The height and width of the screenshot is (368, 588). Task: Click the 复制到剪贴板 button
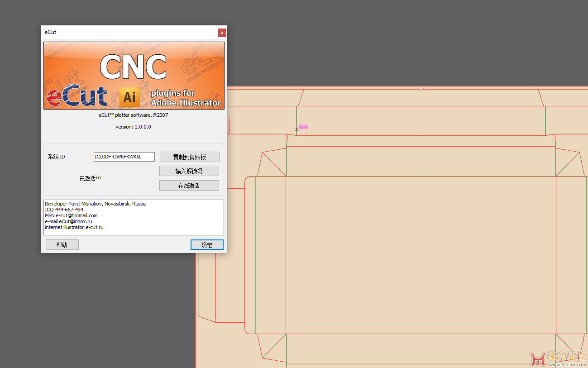coord(189,157)
